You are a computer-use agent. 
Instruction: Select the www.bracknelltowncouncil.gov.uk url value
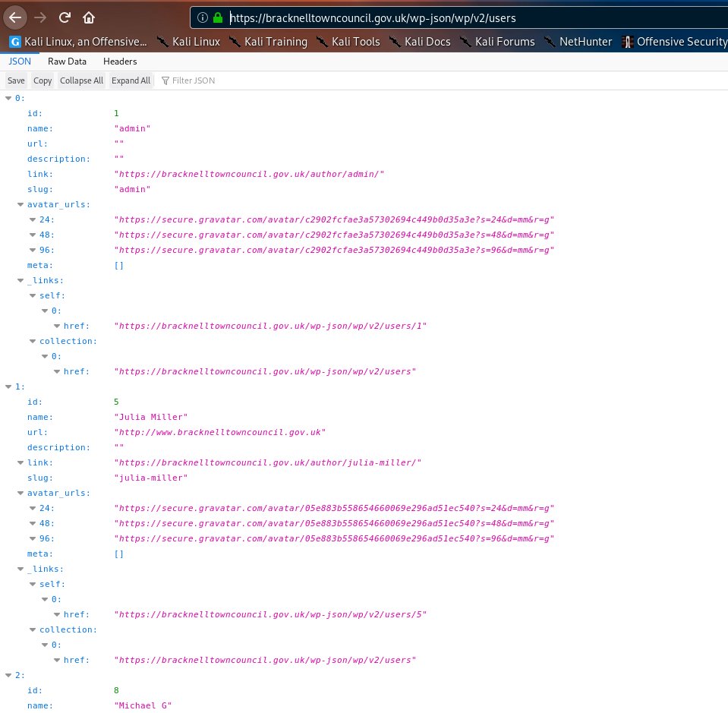[220, 433]
